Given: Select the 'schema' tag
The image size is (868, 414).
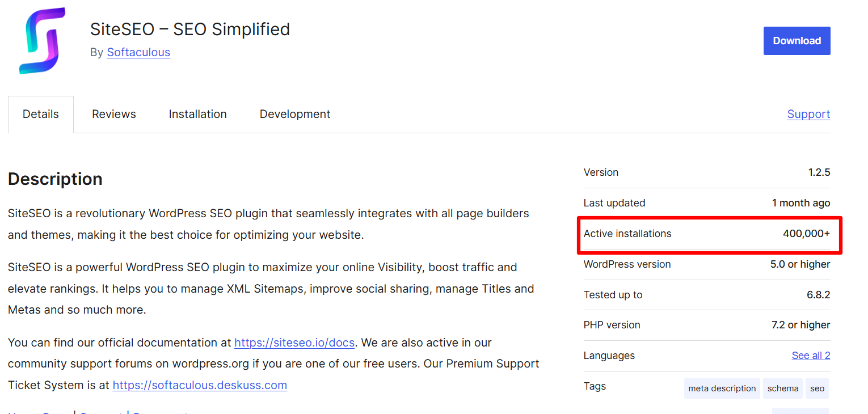Looking at the screenshot, I should [783, 388].
